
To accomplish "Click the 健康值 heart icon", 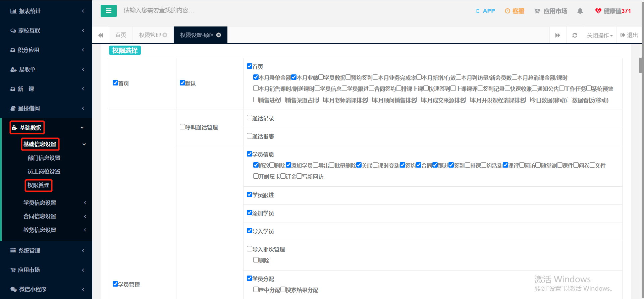I will click(598, 11).
